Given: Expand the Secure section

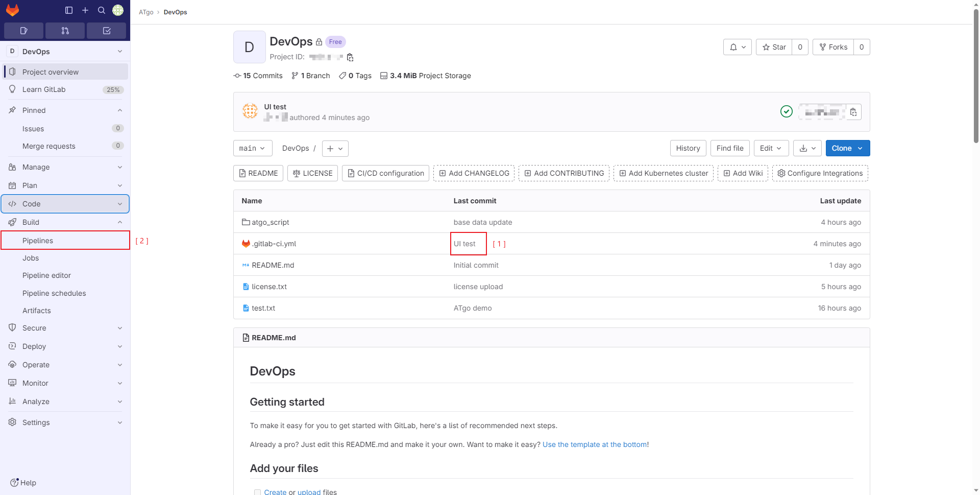Looking at the screenshot, I should pos(65,328).
